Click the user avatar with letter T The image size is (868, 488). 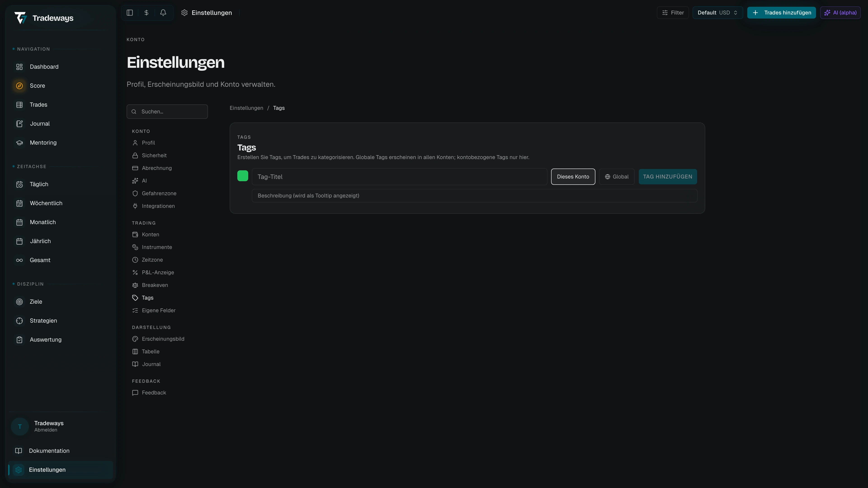[20, 426]
